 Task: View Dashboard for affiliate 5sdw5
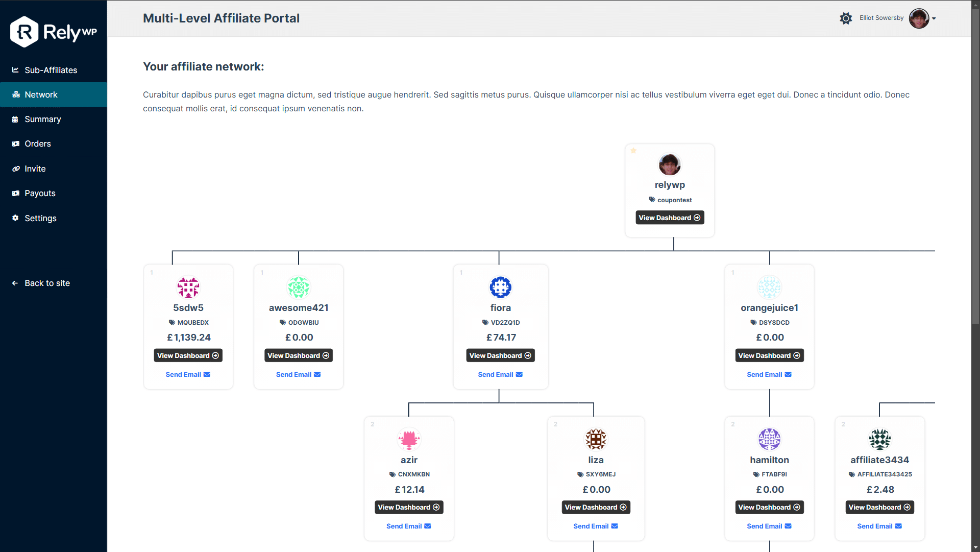(188, 355)
